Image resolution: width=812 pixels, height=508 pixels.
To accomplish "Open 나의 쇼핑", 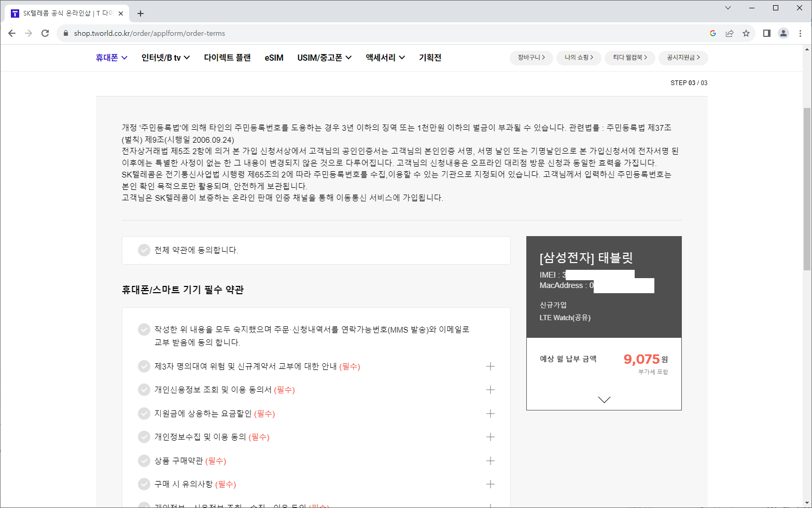I will [x=579, y=58].
